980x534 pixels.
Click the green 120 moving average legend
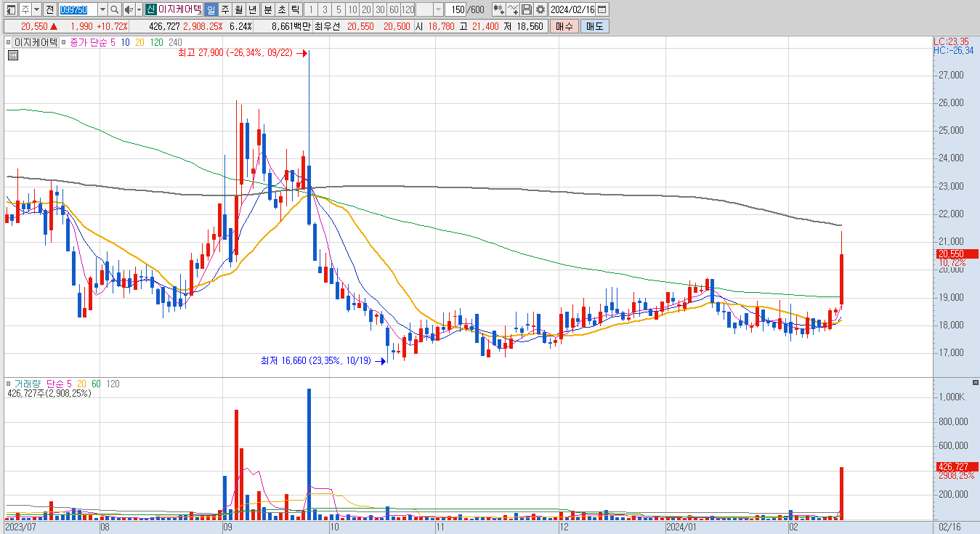[x=156, y=43]
